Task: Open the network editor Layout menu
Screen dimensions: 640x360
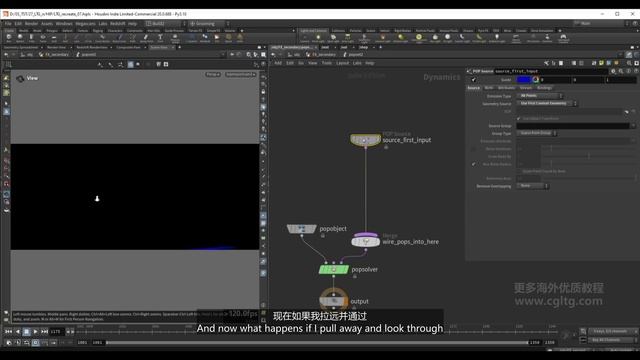Action: [342, 63]
